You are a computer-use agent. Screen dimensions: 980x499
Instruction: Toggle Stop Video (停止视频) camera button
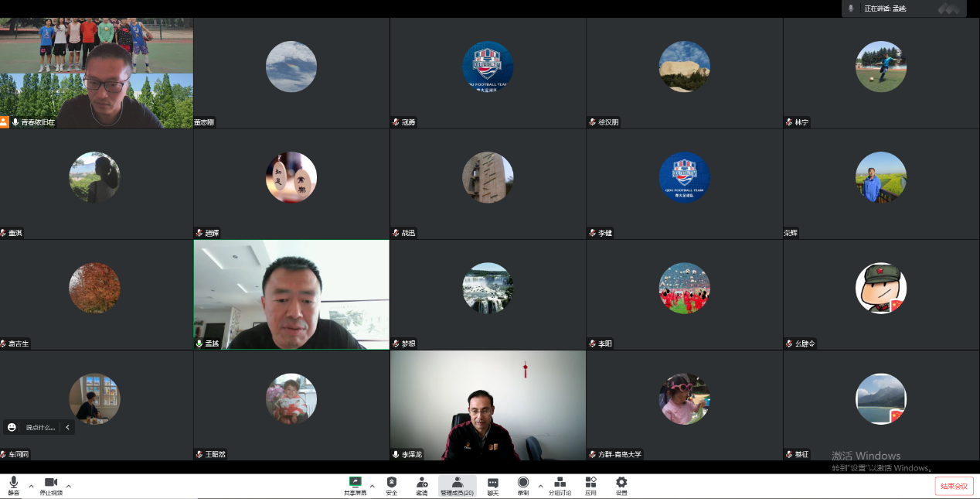tap(51, 485)
